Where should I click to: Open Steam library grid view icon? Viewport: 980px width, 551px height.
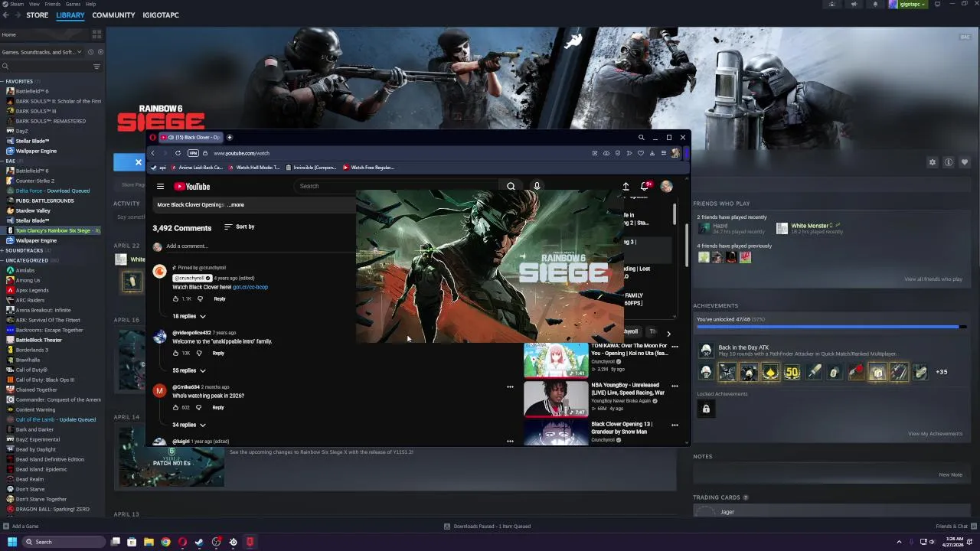96,34
